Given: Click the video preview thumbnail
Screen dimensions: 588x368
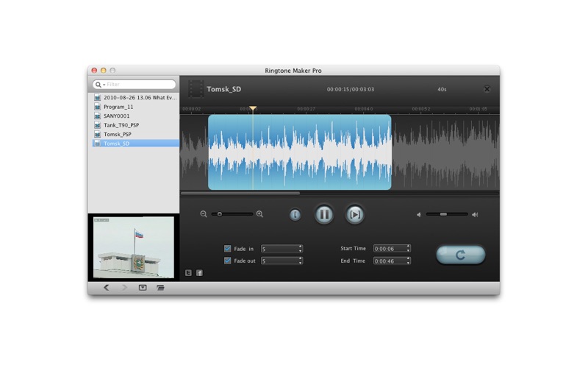Looking at the screenshot, I should tap(134, 247).
